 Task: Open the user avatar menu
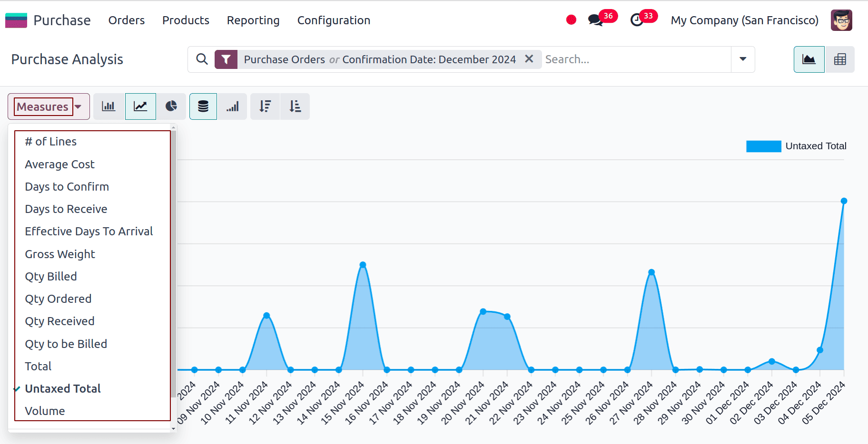pos(841,20)
